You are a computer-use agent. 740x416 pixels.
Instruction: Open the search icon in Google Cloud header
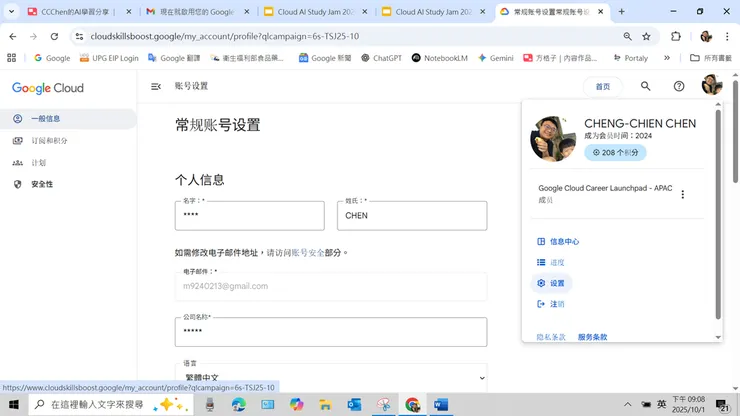pyautogui.click(x=645, y=86)
